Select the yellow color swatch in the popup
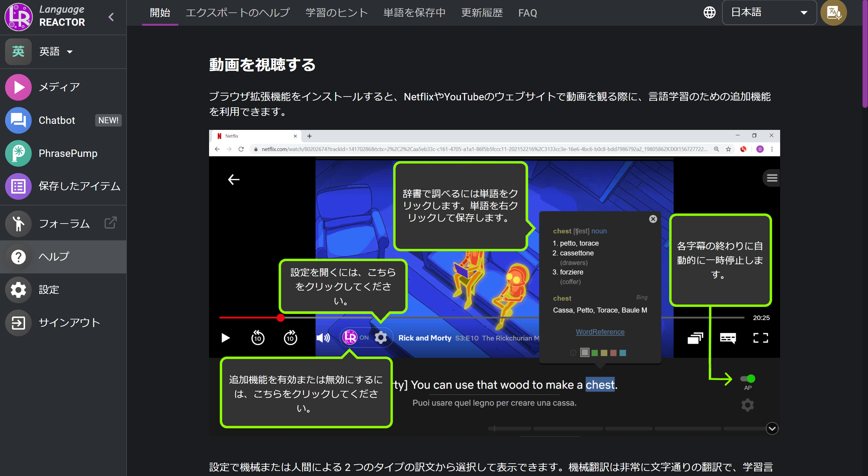The height and width of the screenshot is (476, 868). (604, 353)
